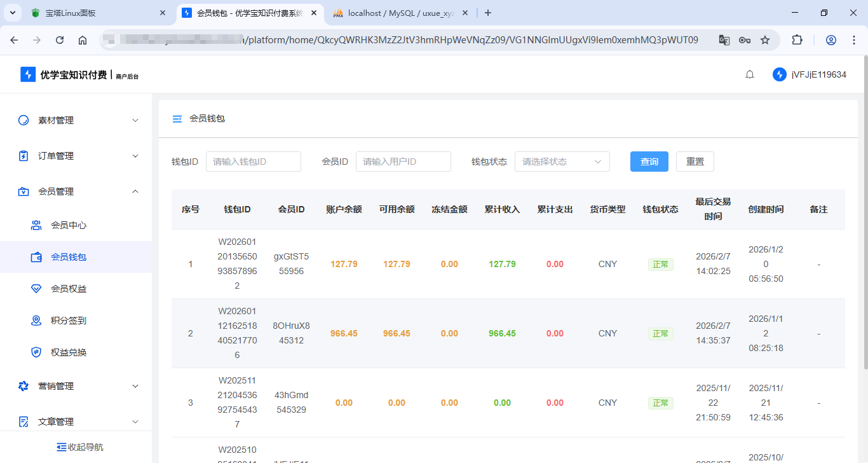Open the 会员权益 sidebar item
Viewport: 868px width, 463px height.
point(68,289)
